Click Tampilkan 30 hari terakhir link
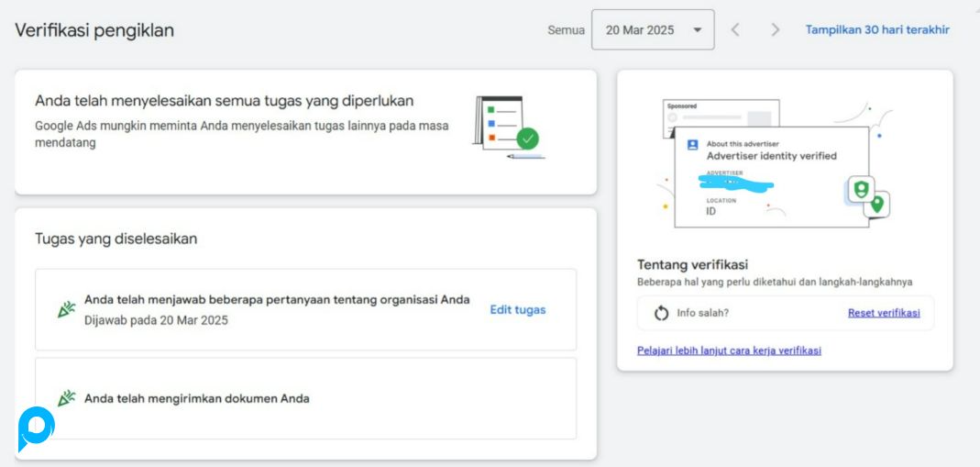 (x=877, y=30)
